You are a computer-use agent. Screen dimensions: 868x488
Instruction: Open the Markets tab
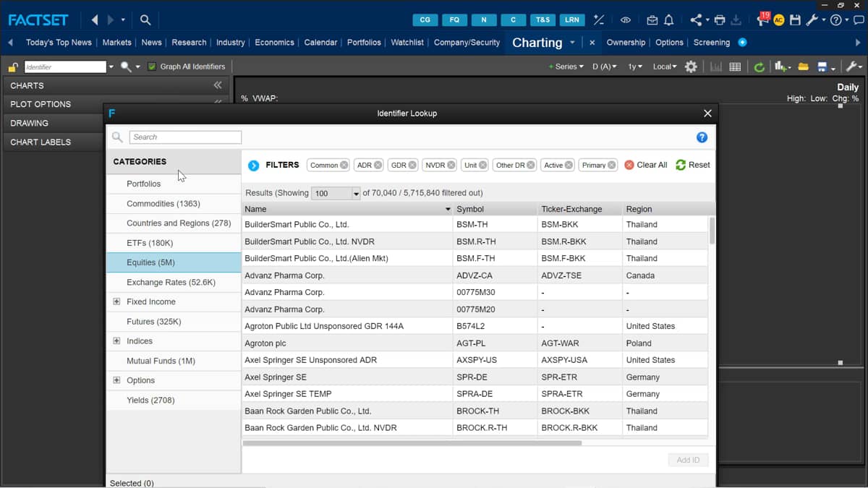(117, 42)
